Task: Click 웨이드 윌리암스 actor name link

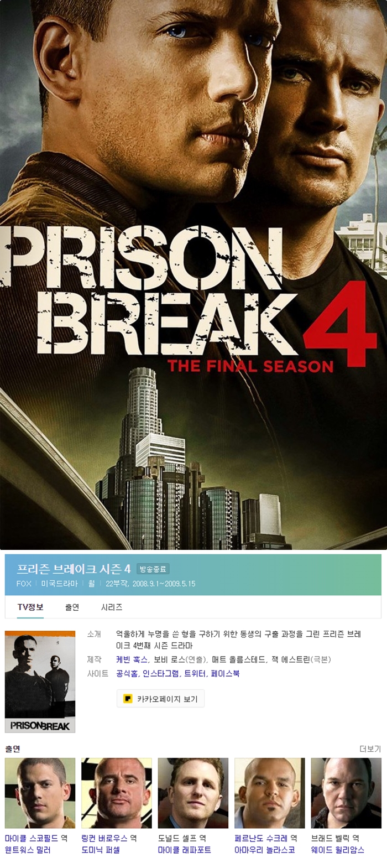Action: pyautogui.click(x=338, y=850)
